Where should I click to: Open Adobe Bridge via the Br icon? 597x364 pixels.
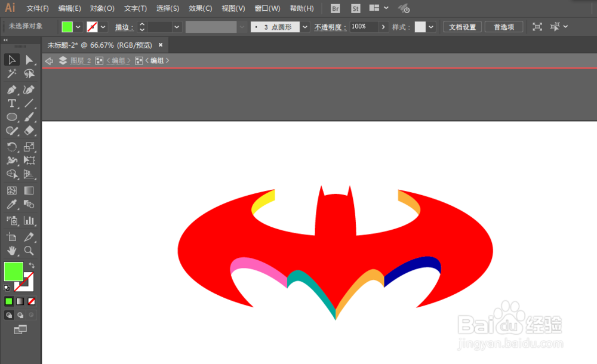tap(335, 8)
